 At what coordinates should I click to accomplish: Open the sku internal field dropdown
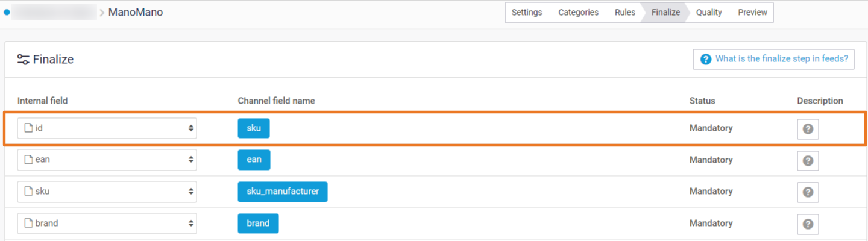107,192
